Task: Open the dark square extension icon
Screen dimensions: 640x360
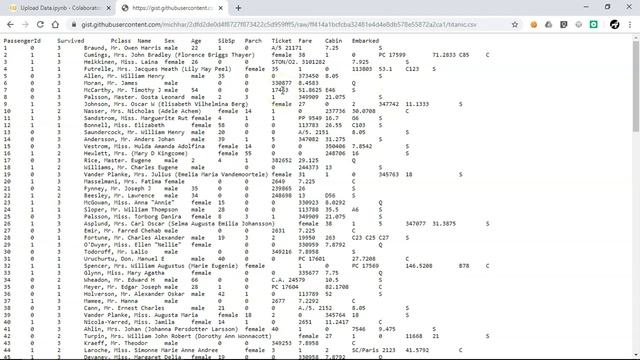Action: tap(564, 24)
